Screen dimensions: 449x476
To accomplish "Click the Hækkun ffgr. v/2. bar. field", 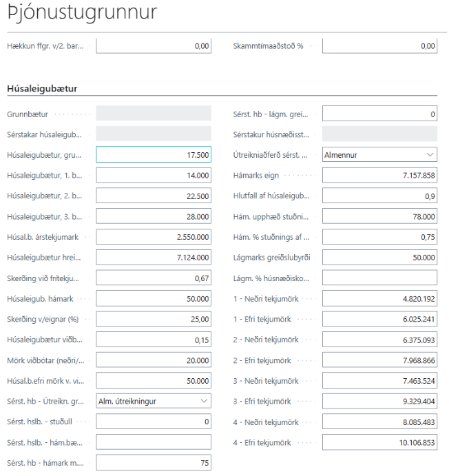I will coord(153,46).
